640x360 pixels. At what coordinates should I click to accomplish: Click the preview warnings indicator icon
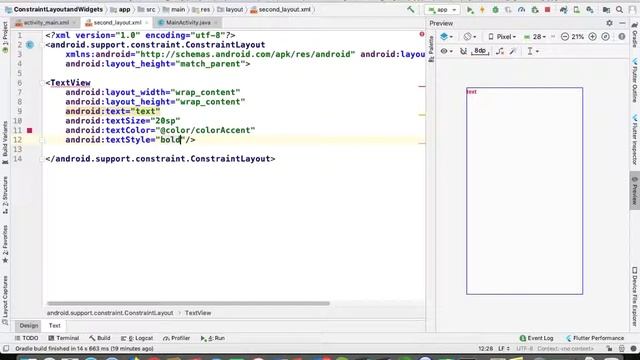click(x=622, y=37)
